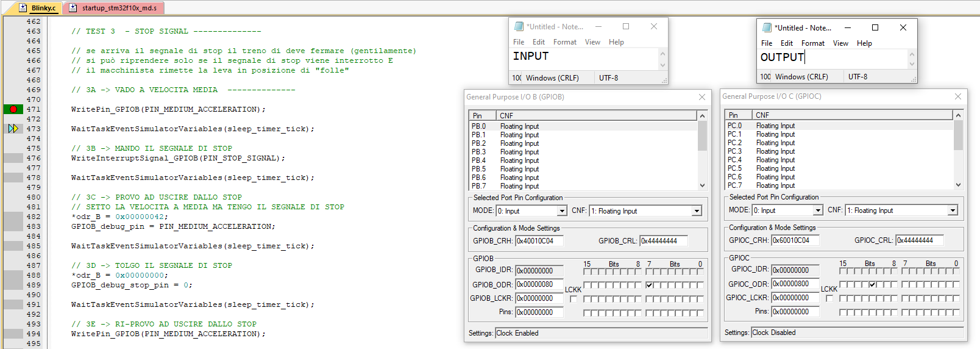This screenshot has height=349, width=980.
Task: Remove the red breakpoint on line 471
Action: click(13, 109)
